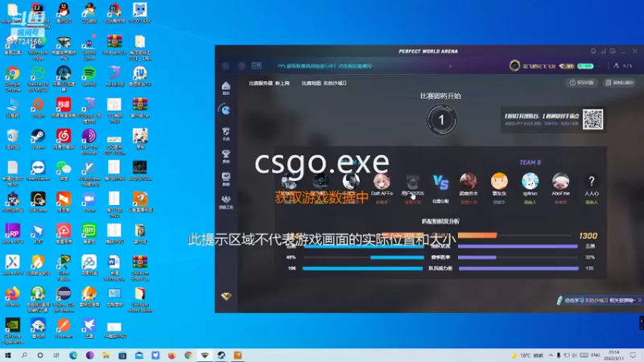The image size is (644, 362).
Task: Open the workshop icon in Arena sidebar
Action: (x=226, y=202)
